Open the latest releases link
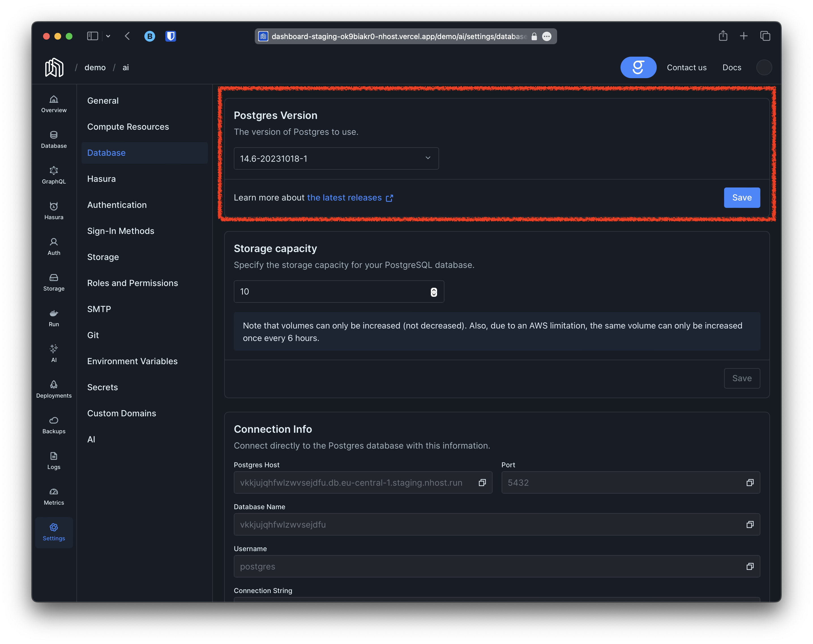Viewport: 813px width, 644px height. pyautogui.click(x=344, y=198)
